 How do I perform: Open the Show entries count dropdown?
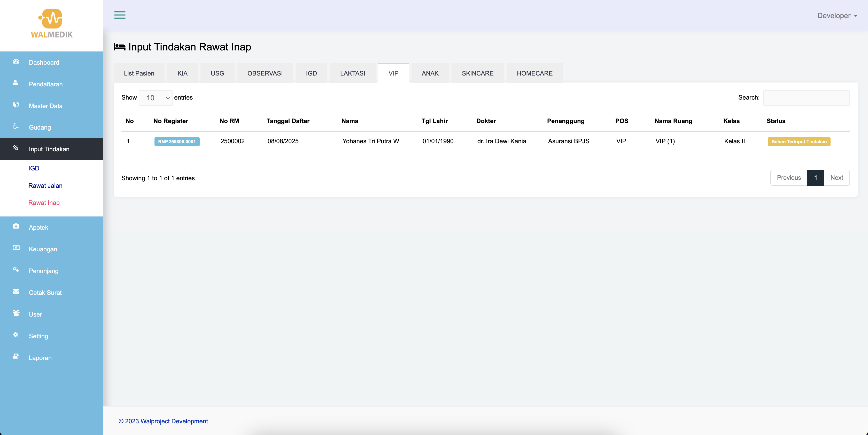(156, 98)
